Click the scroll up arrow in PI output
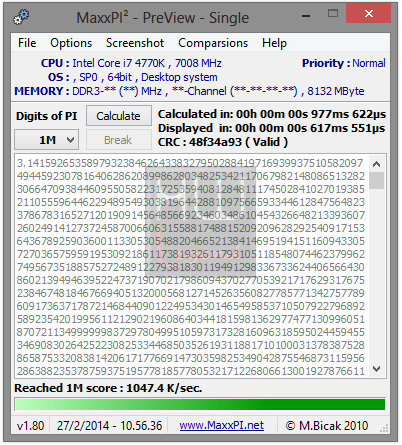 coord(377,164)
